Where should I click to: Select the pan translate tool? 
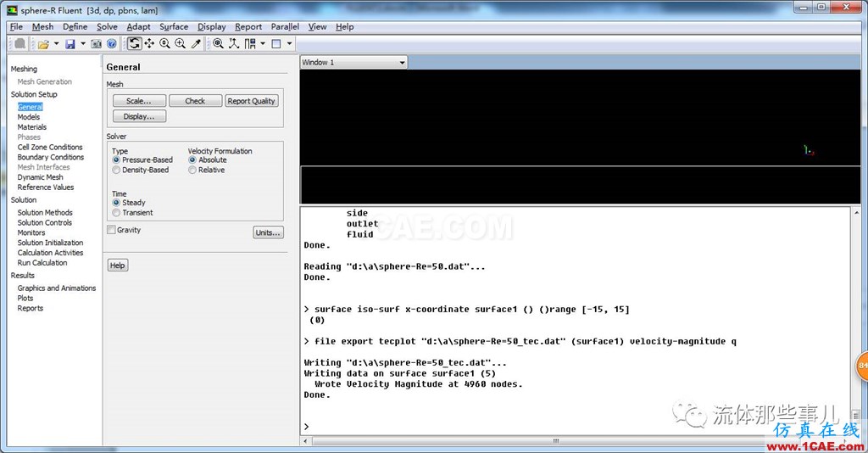pos(149,43)
